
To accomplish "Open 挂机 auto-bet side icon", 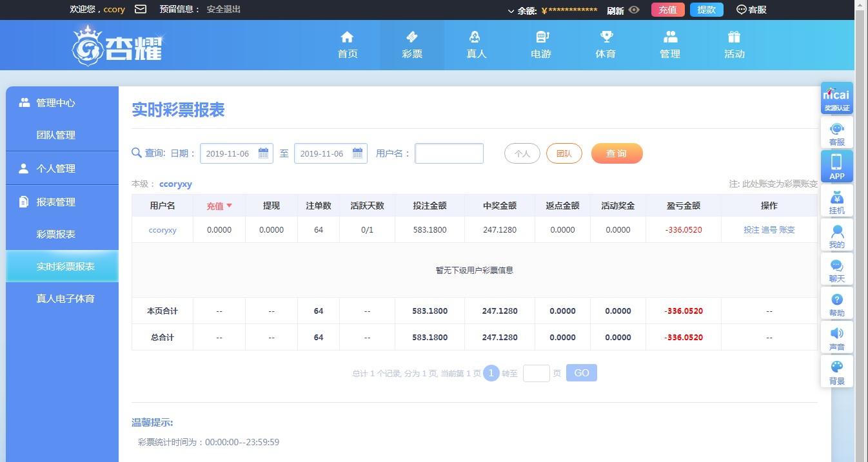I will point(837,200).
